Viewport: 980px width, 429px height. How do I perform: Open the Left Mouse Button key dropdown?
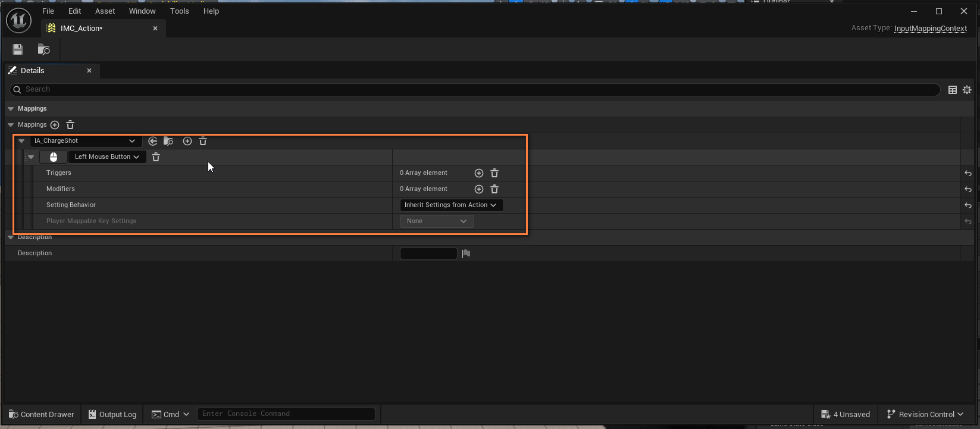(x=107, y=157)
